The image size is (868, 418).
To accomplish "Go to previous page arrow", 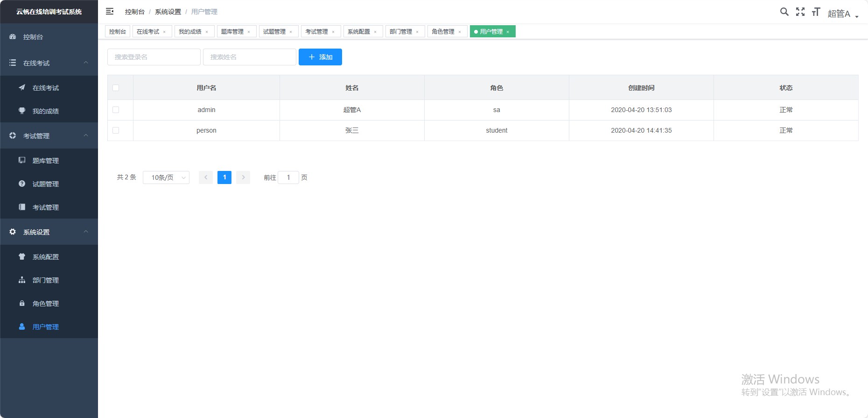I will point(206,177).
